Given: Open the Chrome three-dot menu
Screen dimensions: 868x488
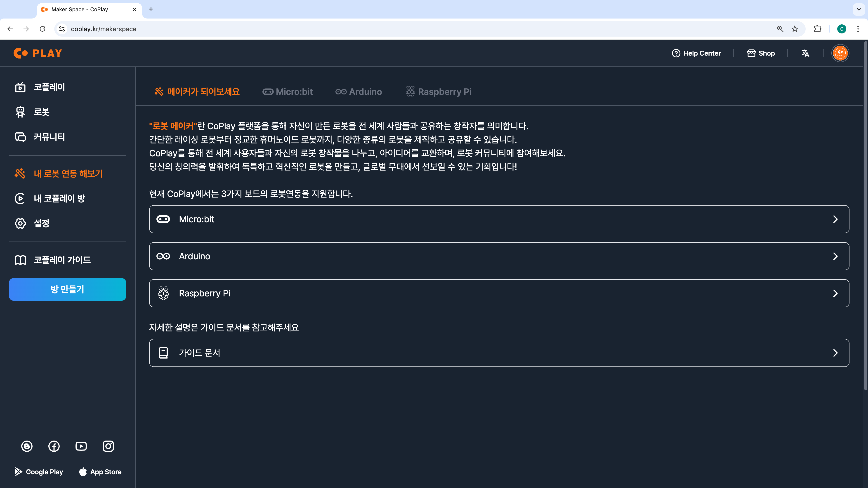Looking at the screenshot, I should [x=858, y=29].
